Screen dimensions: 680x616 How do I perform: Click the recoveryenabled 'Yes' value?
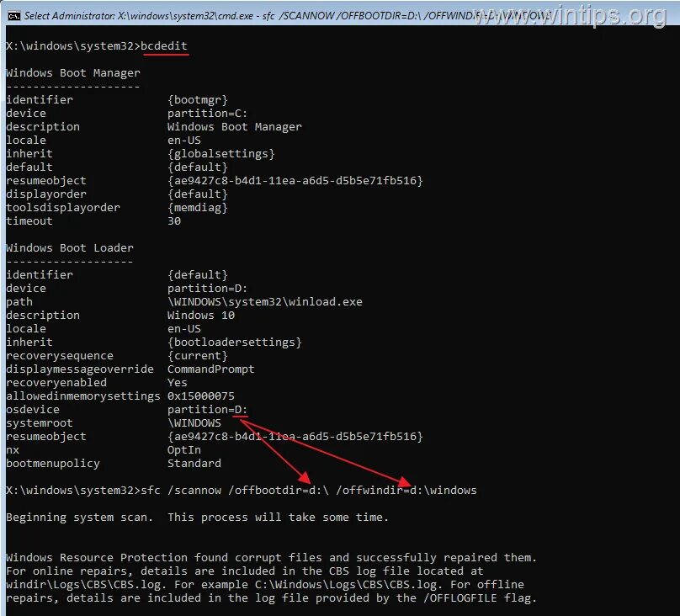[177, 383]
